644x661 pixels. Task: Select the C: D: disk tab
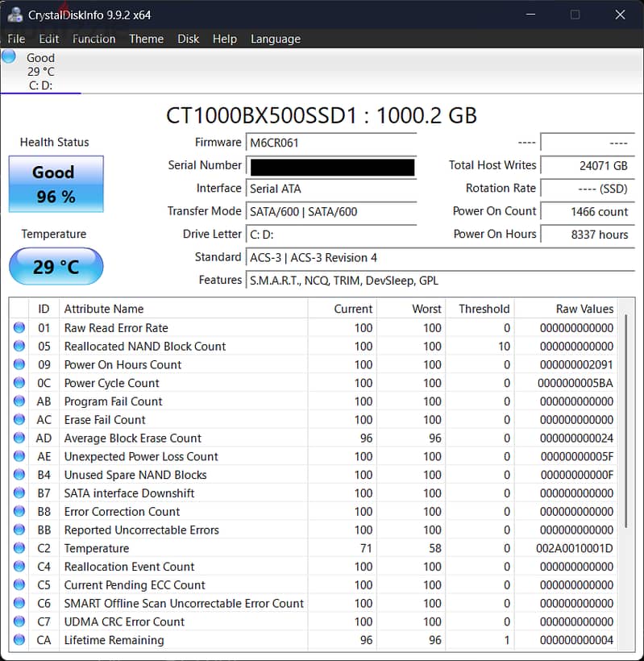40,71
